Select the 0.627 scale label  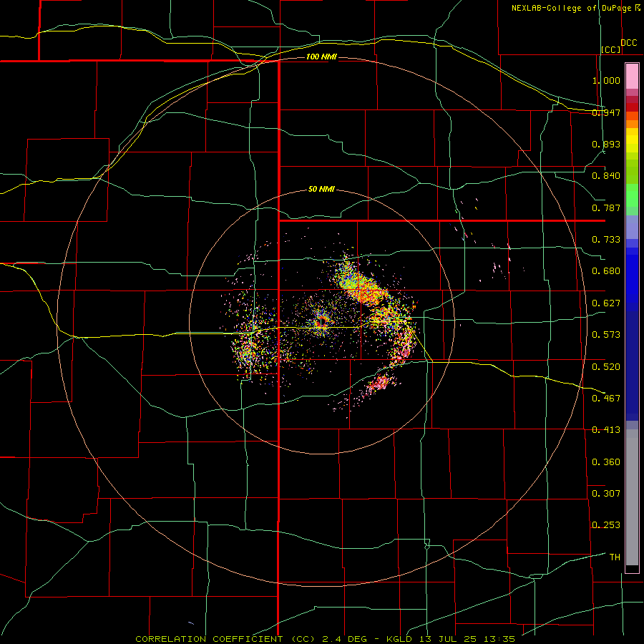coord(606,303)
